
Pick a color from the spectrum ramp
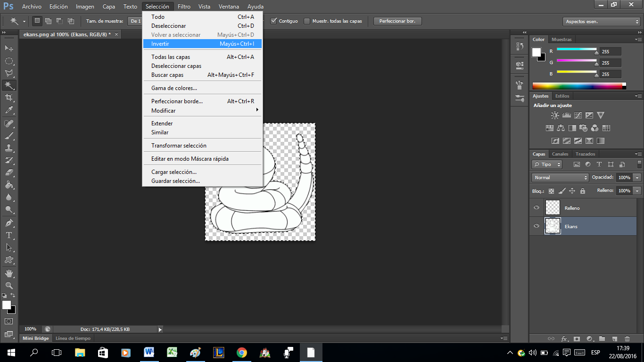pyautogui.click(x=579, y=86)
